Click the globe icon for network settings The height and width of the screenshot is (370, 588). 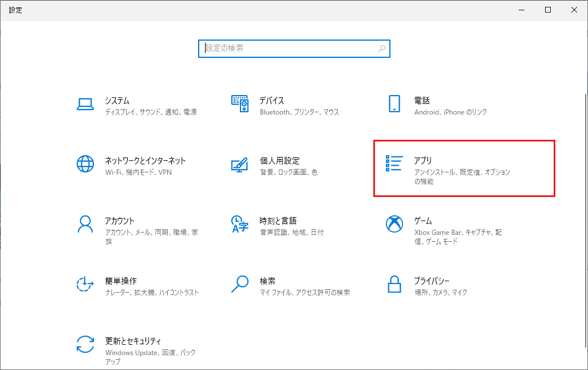[x=85, y=164]
